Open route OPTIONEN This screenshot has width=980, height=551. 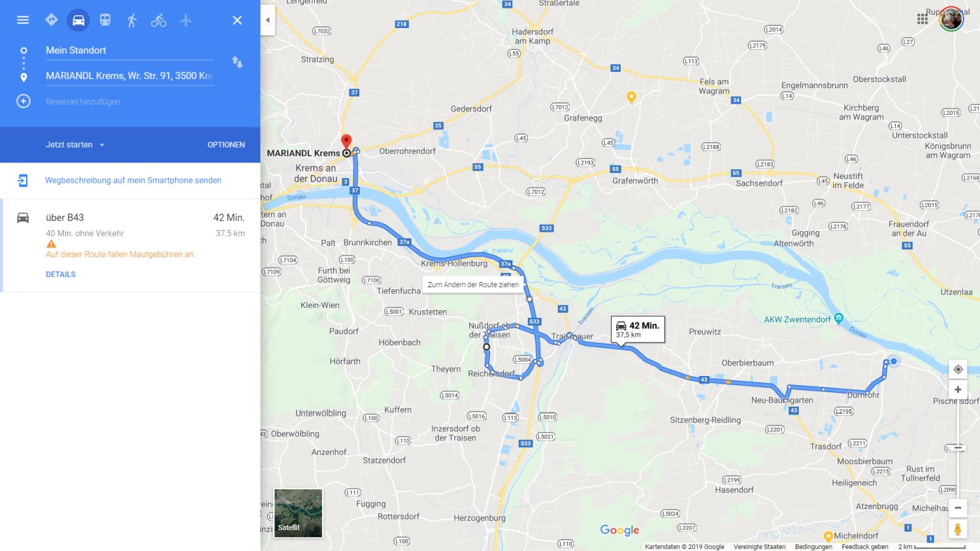point(226,145)
